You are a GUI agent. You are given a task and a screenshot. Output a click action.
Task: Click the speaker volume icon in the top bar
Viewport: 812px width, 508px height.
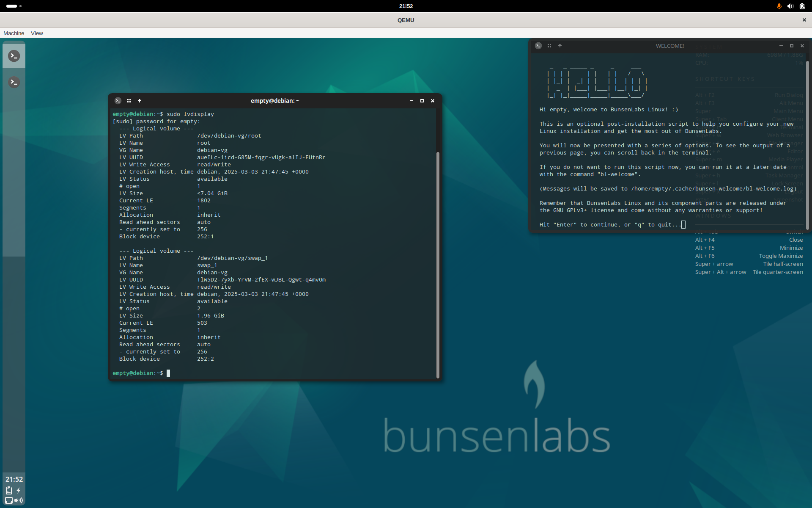(x=790, y=6)
